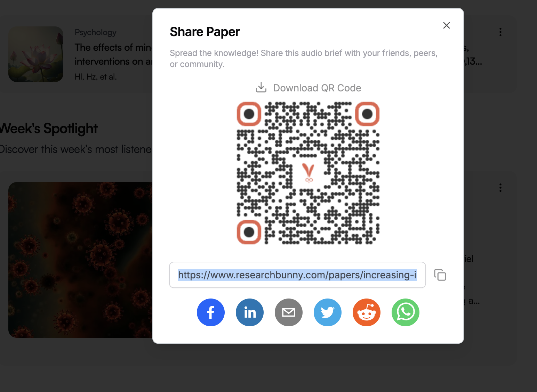Screen dimensions: 537x392
Task: Click the Download QR Code label
Action: 317,88
